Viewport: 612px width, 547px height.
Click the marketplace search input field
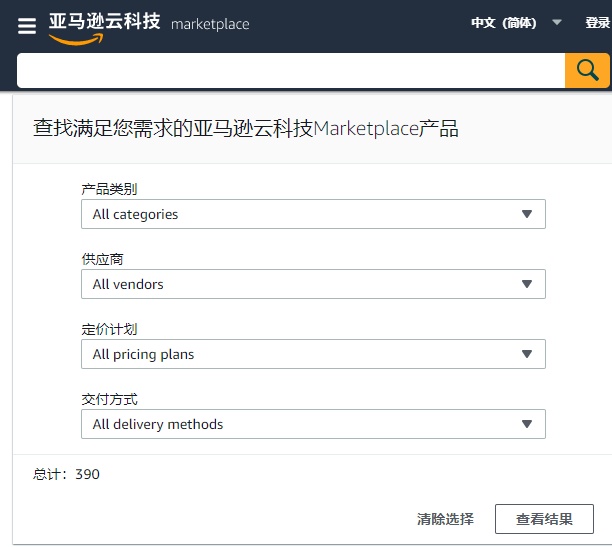pos(291,71)
